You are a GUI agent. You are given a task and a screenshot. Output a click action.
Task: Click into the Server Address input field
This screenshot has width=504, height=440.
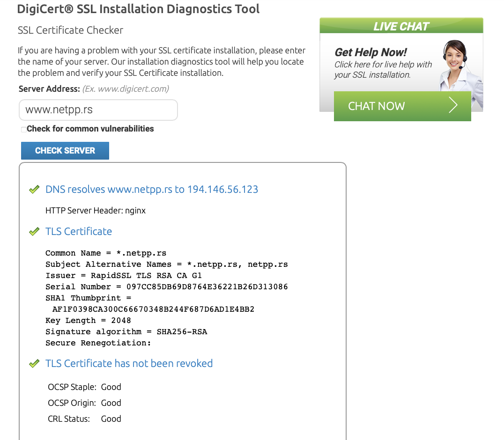point(98,110)
